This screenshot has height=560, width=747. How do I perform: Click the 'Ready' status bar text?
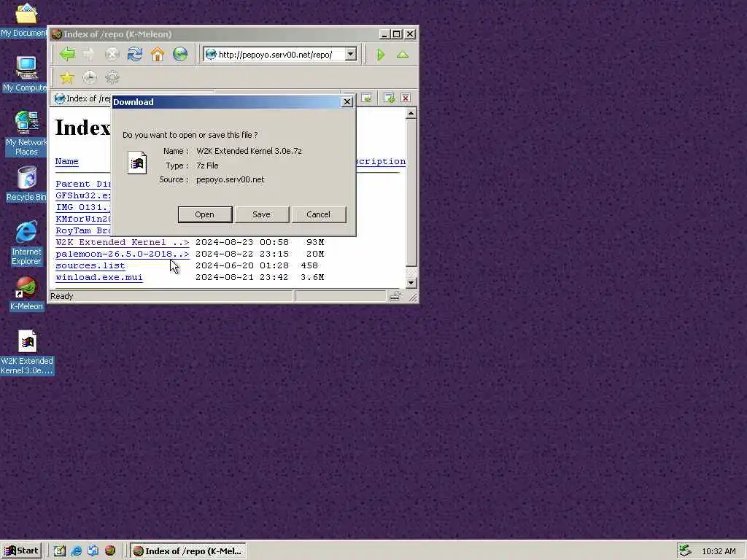(62, 296)
